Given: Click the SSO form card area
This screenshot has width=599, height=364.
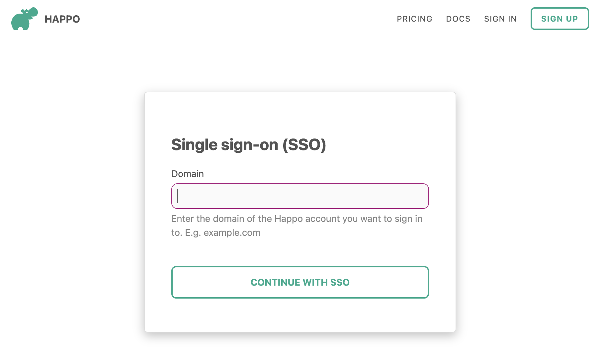Looking at the screenshot, I should click(x=300, y=316).
